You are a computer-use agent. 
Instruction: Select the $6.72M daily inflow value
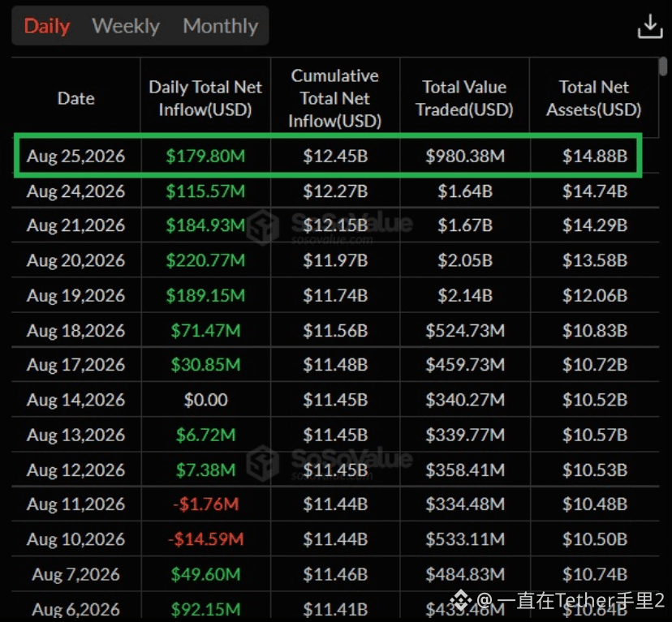(205, 435)
